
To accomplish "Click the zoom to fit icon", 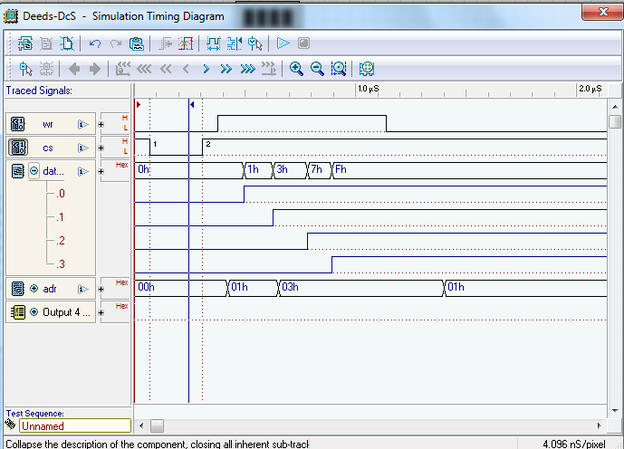I will (x=339, y=69).
